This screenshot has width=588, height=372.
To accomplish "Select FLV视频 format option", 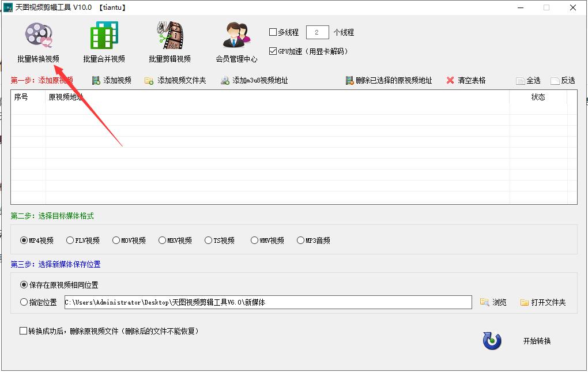I will tap(70, 241).
